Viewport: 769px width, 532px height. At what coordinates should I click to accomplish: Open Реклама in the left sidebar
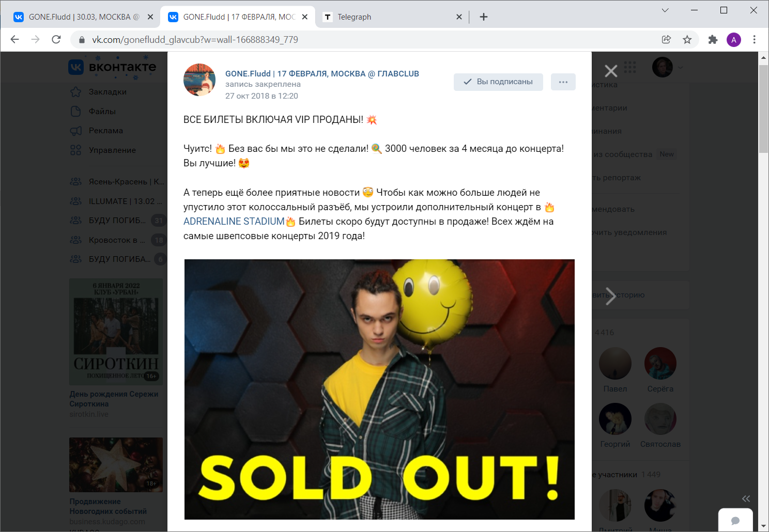tap(106, 131)
